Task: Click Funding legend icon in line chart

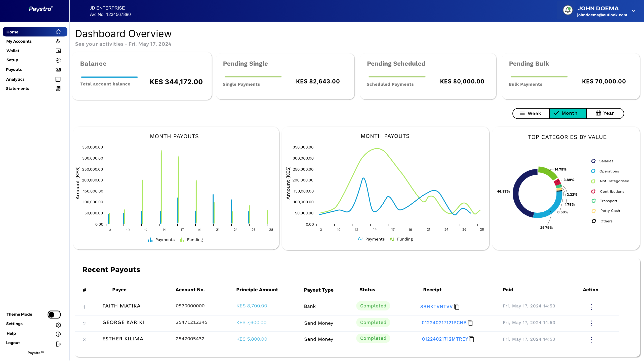Action: (392, 239)
